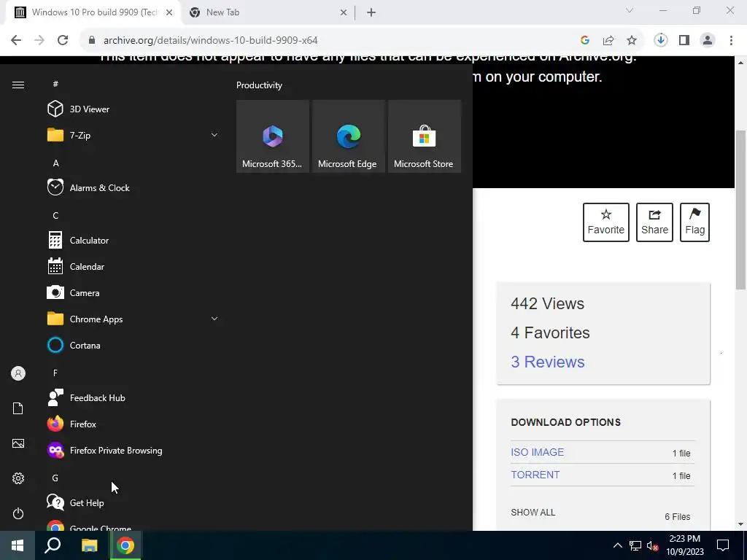Click the page vertical scrollbar thumb
The width and height of the screenshot is (747, 560).
coord(740,209)
